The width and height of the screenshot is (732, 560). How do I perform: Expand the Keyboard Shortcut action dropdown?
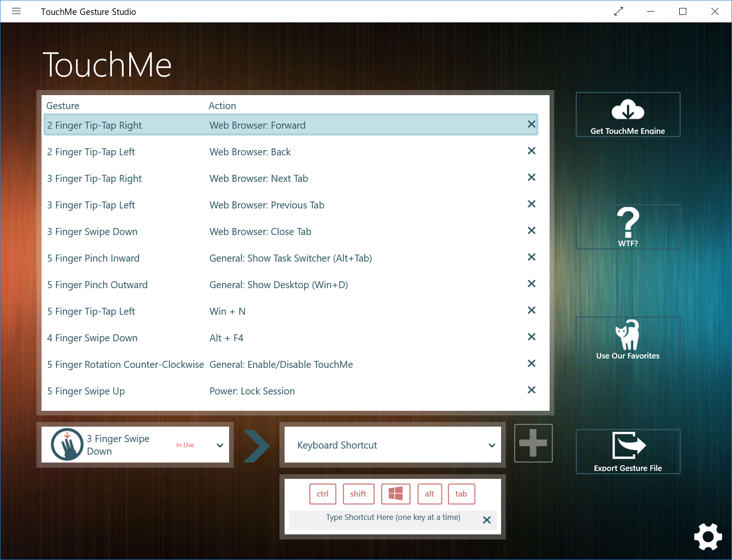tap(491, 445)
